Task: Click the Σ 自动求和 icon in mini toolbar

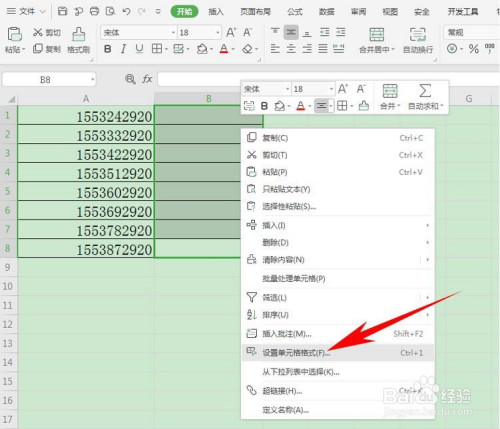Action: tap(425, 90)
